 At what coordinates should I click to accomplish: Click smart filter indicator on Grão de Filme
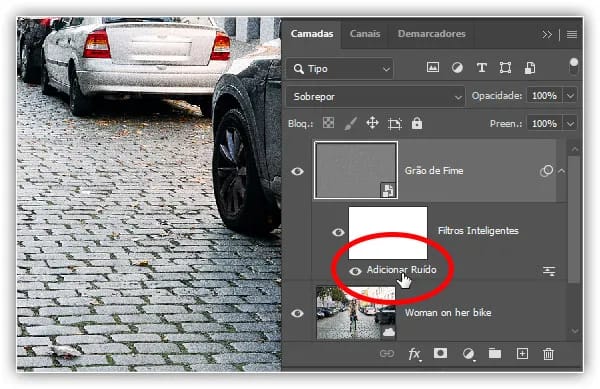(546, 171)
